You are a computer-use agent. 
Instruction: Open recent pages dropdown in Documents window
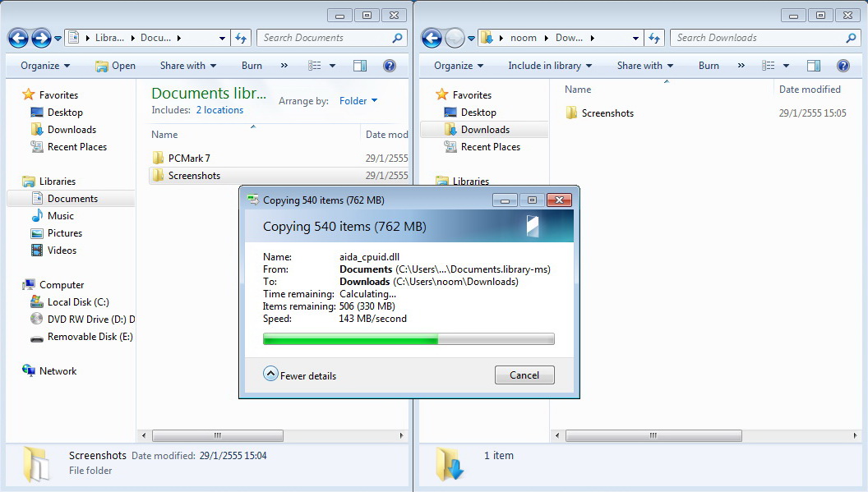[x=58, y=38]
